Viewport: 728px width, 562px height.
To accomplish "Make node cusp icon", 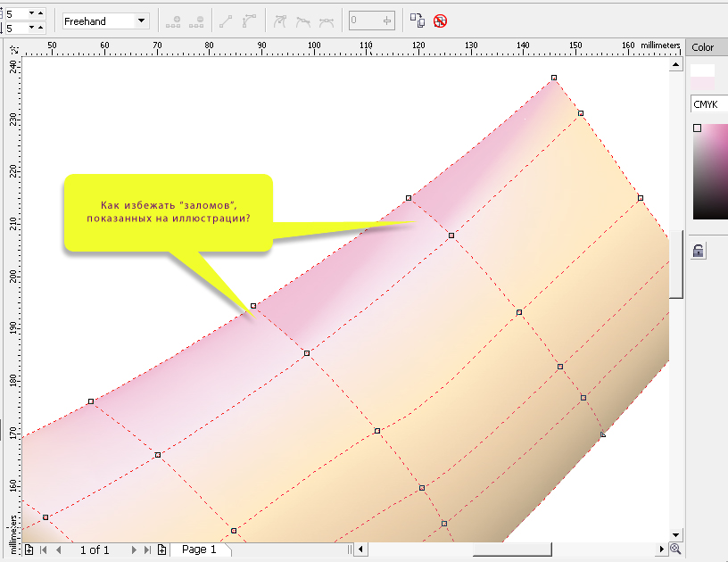I will [x=282, y=21].
